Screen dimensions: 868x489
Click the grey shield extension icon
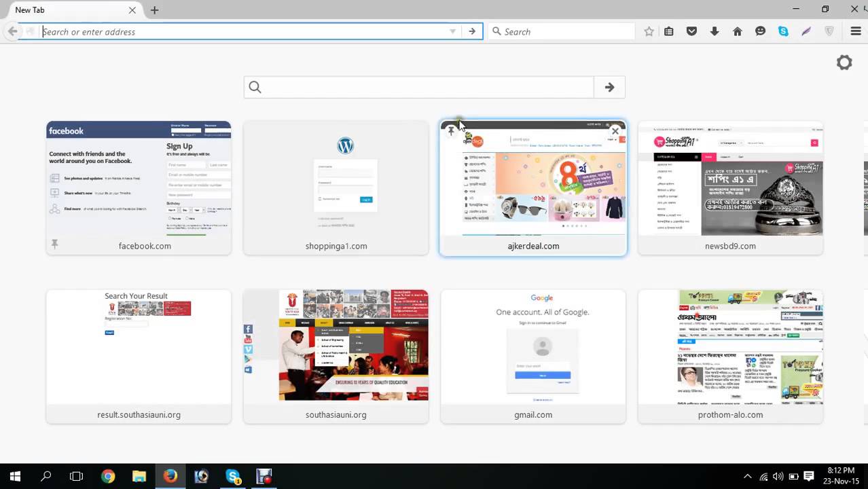[x=829, y=31]
